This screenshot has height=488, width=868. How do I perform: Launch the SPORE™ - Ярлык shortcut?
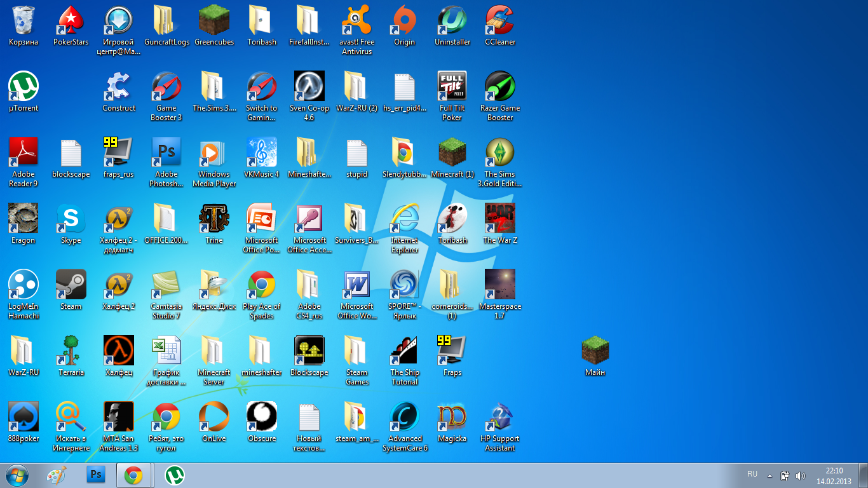pos(405,285)
